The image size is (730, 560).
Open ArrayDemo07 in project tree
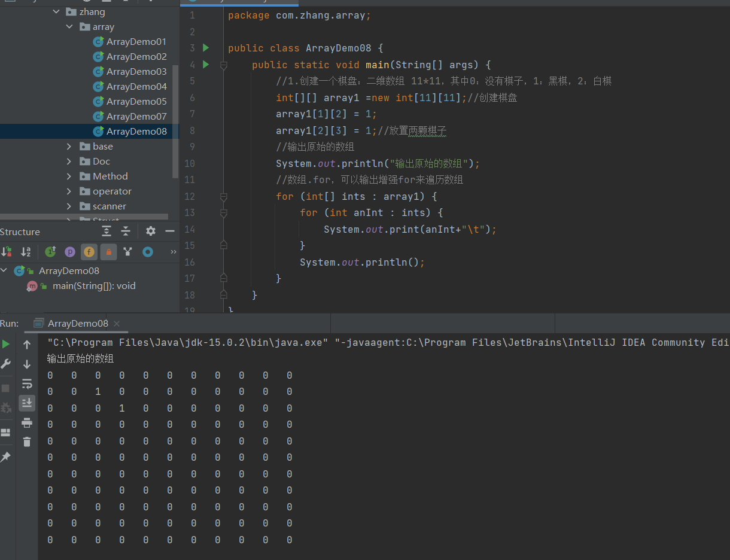pyautogui.click(x=136, y=117)
